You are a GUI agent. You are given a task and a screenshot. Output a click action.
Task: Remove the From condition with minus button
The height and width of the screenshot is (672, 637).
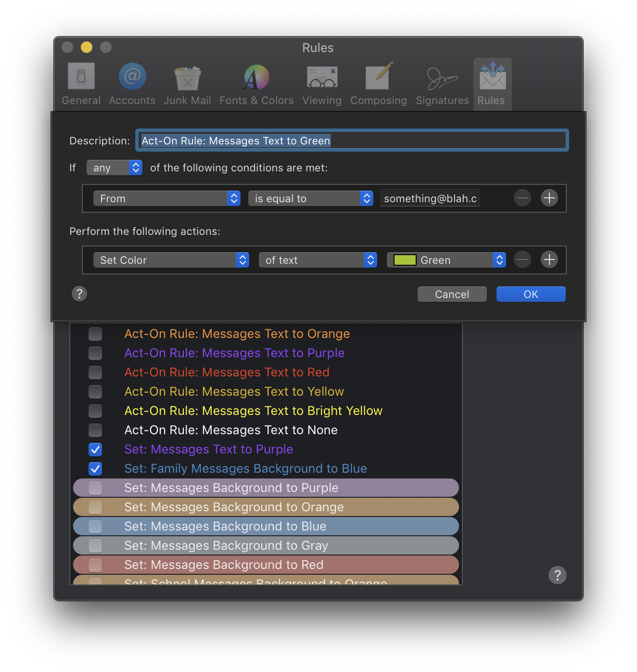point(522,198)
